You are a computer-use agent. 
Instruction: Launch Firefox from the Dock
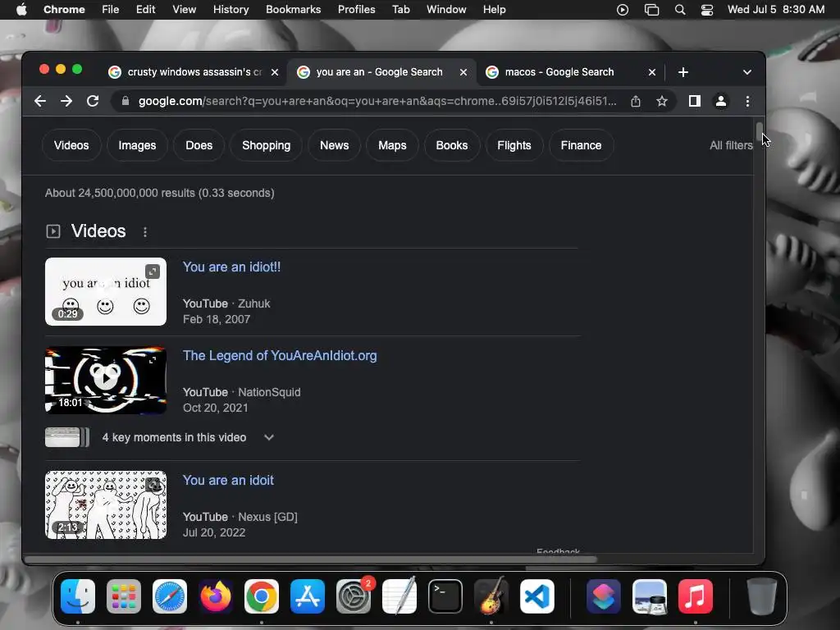[216, 596]
